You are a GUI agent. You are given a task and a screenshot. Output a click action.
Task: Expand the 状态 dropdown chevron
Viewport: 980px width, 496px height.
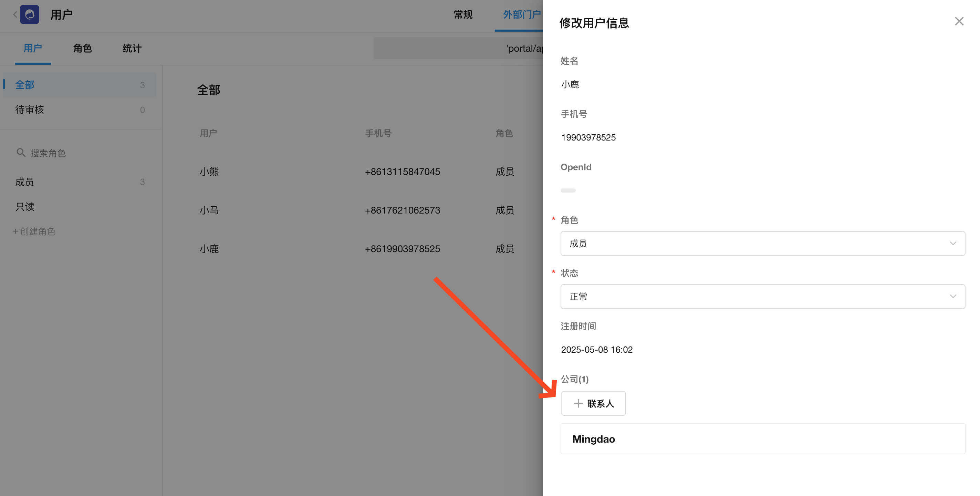[952, 296]
